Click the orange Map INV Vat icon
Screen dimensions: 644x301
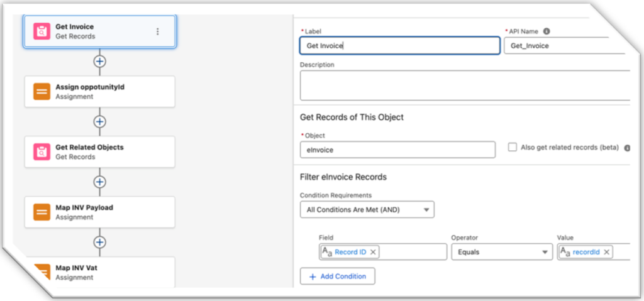(42, 272)
